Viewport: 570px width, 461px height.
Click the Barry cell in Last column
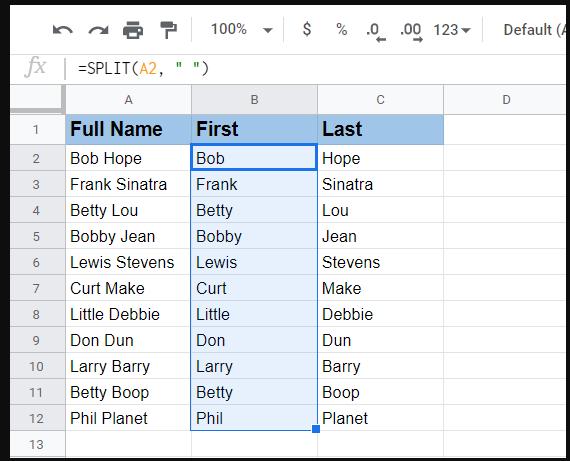coord(380,366)
